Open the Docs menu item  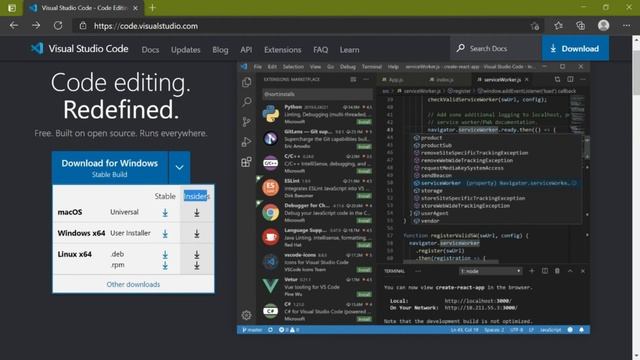tap(150, 50)
